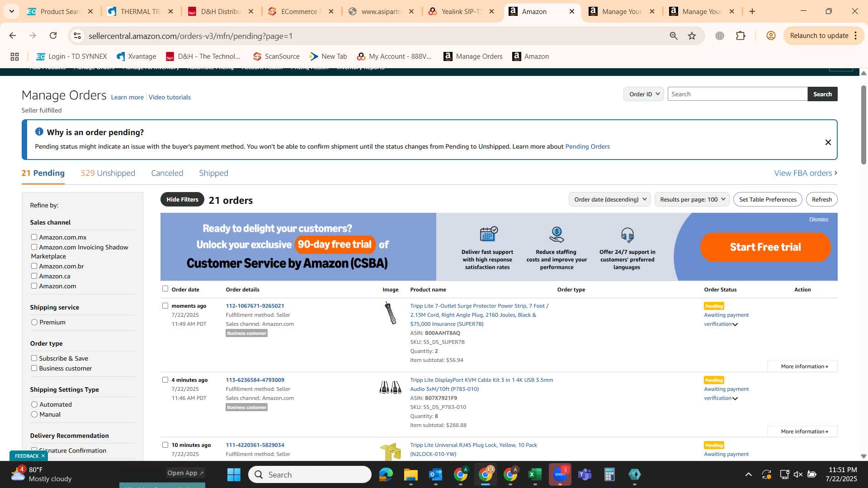Screen dimensions: 868x488
Task: Open the Order date (descending) sort dropdown
Action: tap(610, 199)
